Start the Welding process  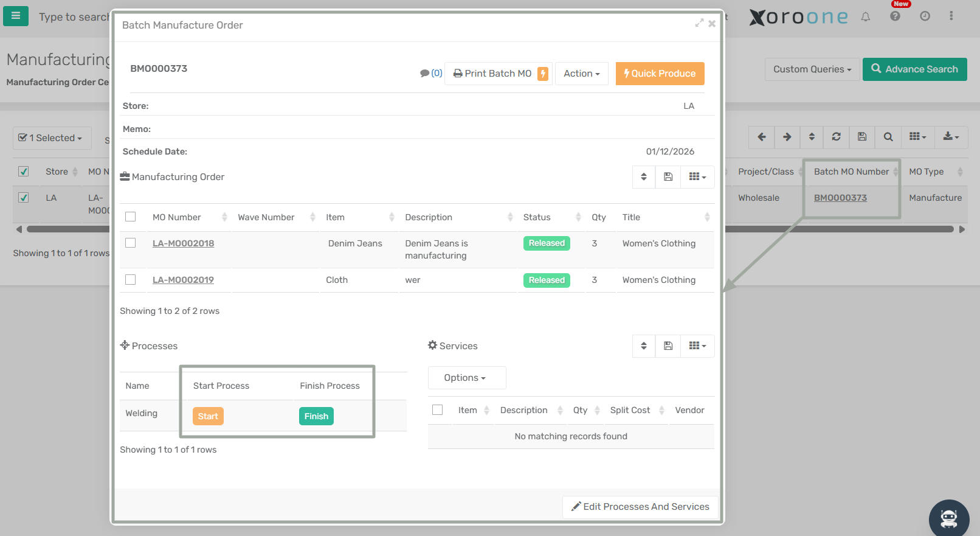[208, 416]
